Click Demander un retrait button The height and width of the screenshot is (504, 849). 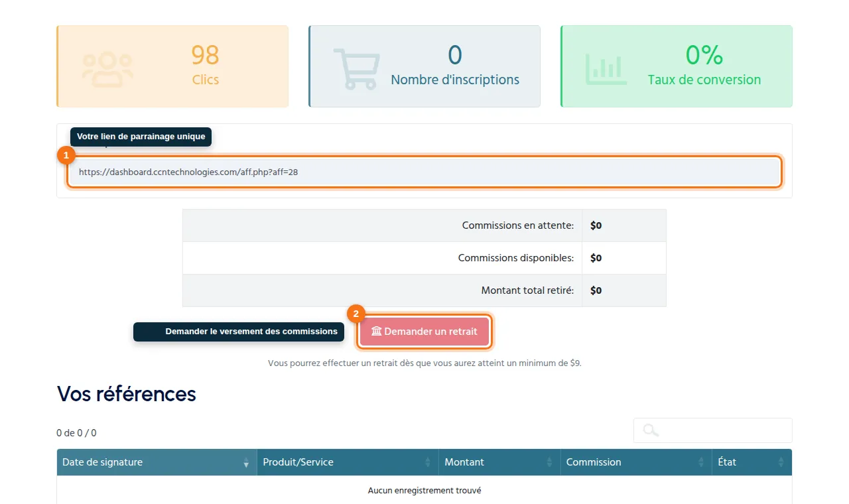click(424, 332)
